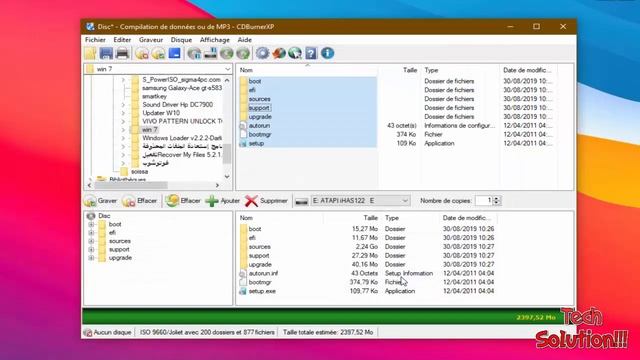
Task: Select the soissa folder in tree
Action: (x=140, y=172)
